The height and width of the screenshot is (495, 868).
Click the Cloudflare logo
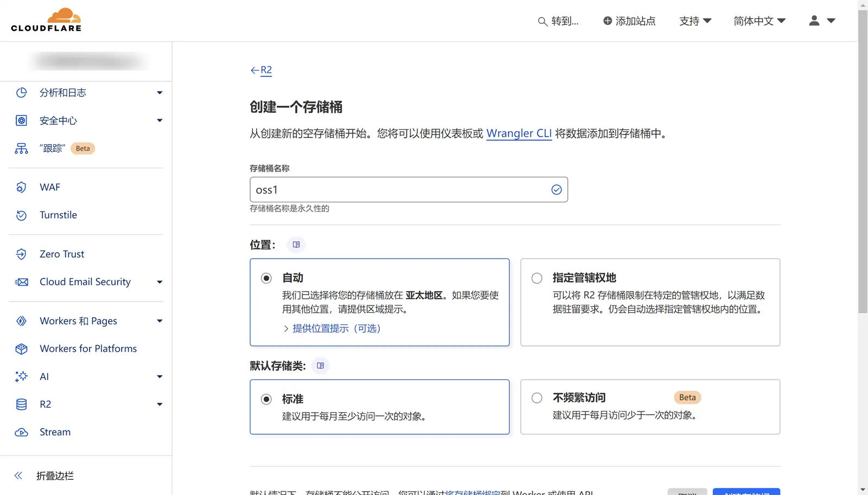[x=46, y=20]
